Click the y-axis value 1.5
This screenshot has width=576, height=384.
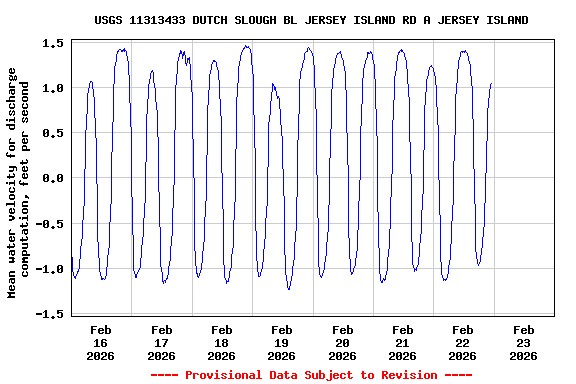pyautogui.click(x=53, y=43)
